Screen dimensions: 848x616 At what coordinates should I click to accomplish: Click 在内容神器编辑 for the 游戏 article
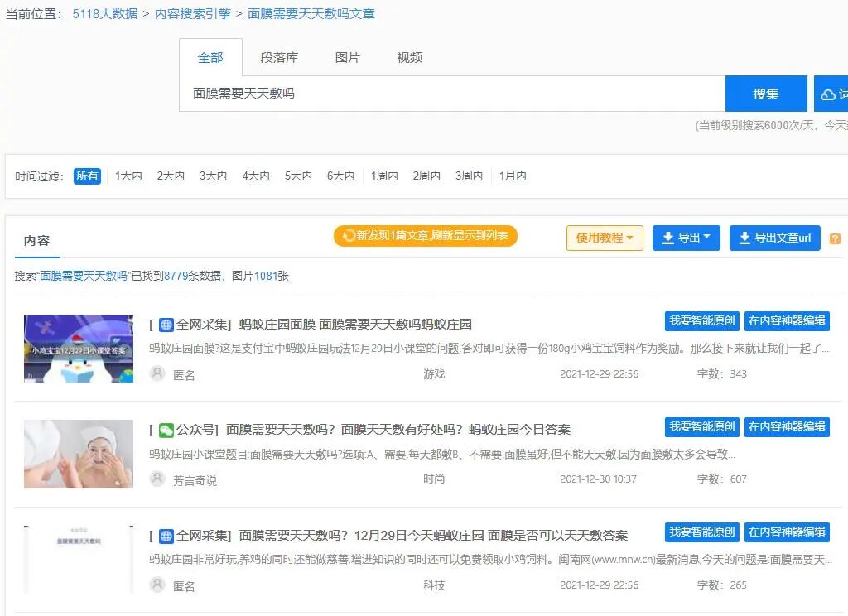tap(787, 320)
